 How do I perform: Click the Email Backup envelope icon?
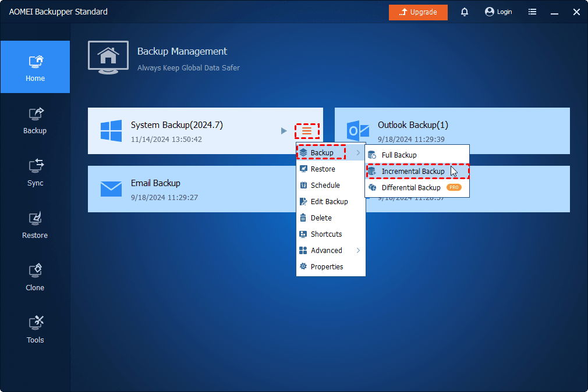(111, 189)
